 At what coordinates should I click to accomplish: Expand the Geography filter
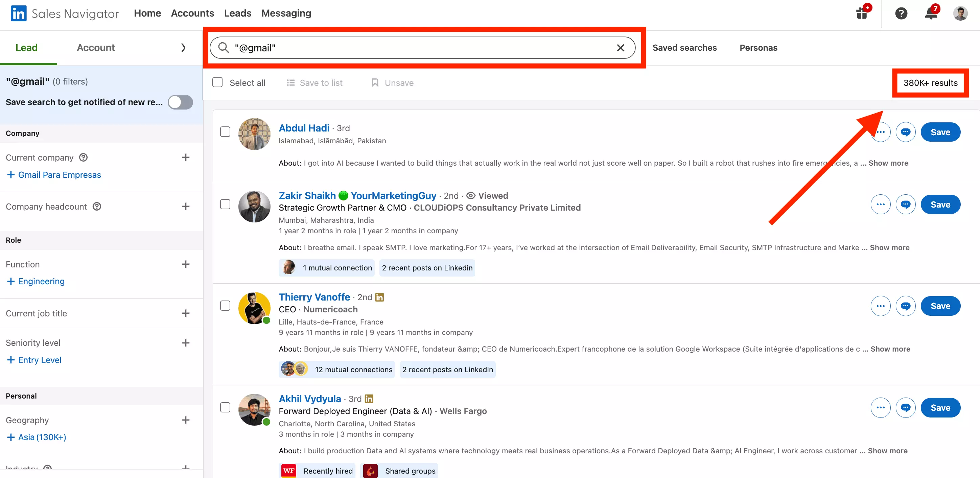186,420
